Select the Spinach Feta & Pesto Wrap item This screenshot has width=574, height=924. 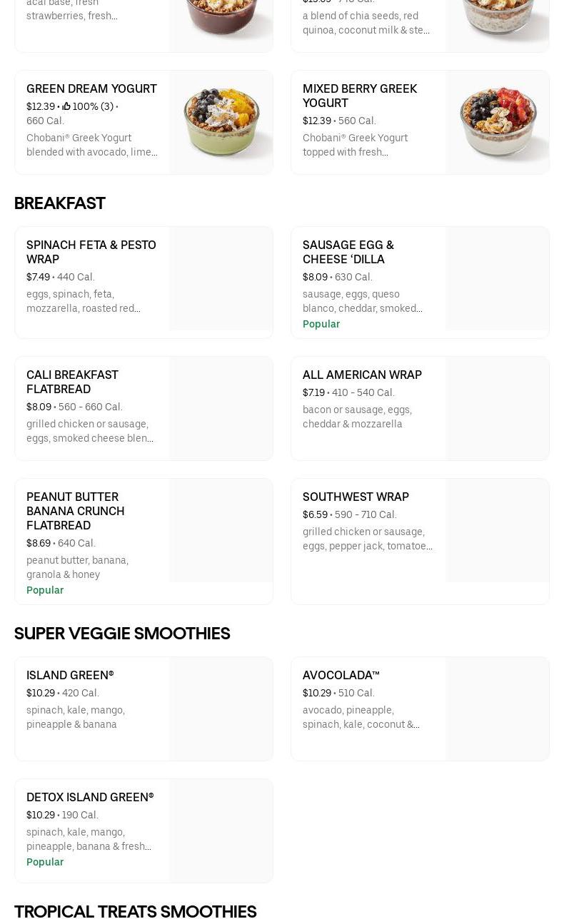(x=91, y=252)
